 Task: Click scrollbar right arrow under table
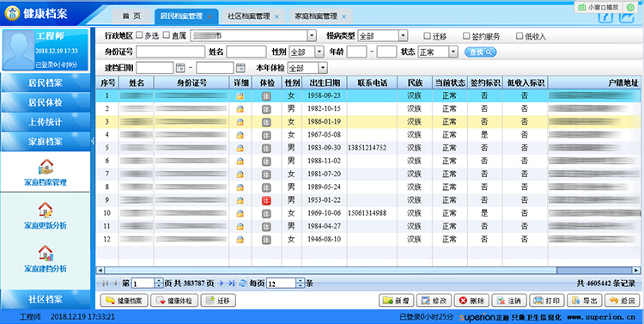pos(636,271)
